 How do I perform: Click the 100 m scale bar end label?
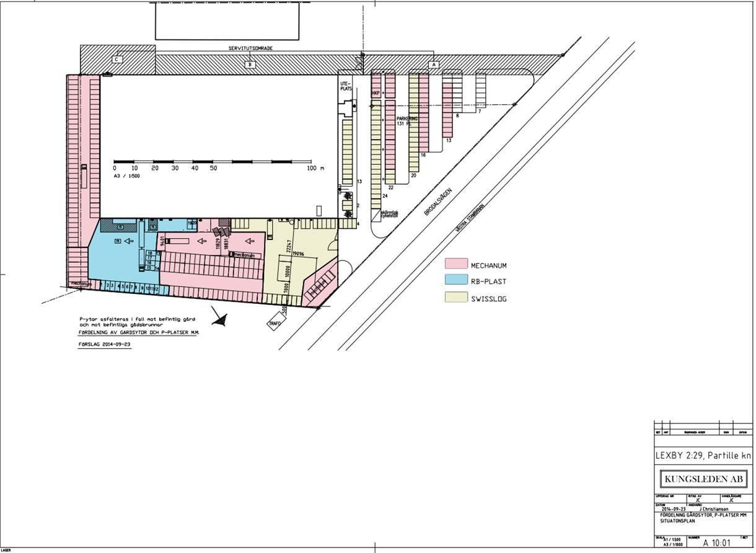312,168
